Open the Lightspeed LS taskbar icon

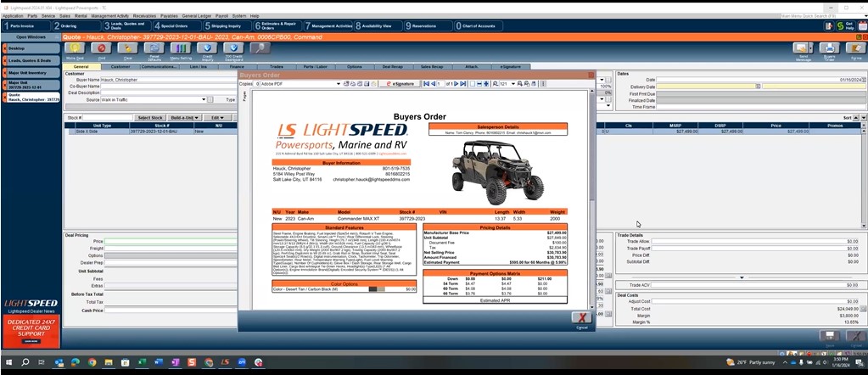[225, 362]
